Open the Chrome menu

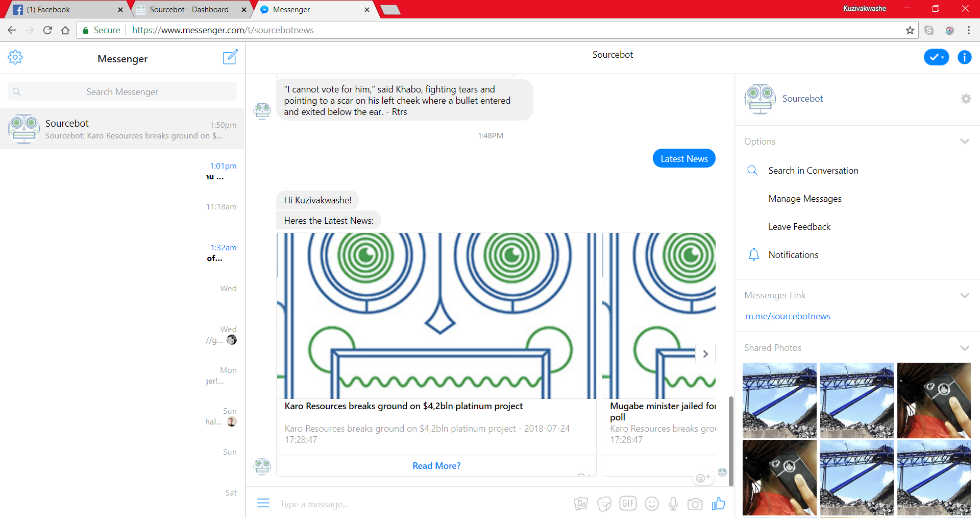tap(969, 30)
